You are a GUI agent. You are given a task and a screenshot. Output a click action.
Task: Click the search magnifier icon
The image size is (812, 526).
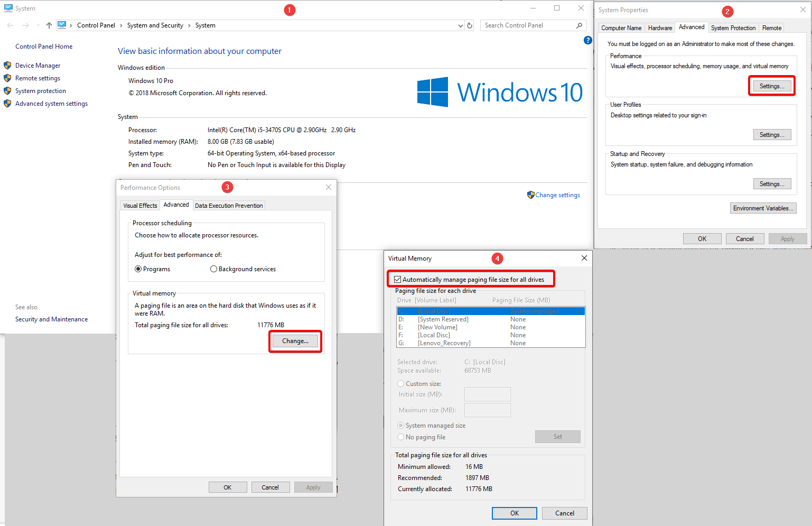tap(579, 25)
